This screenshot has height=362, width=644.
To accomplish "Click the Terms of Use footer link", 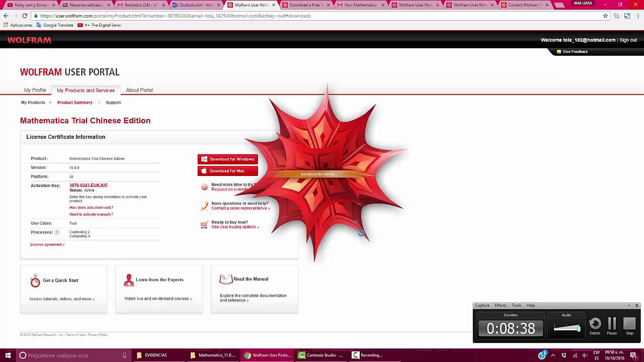I will (x=75, y=335).
